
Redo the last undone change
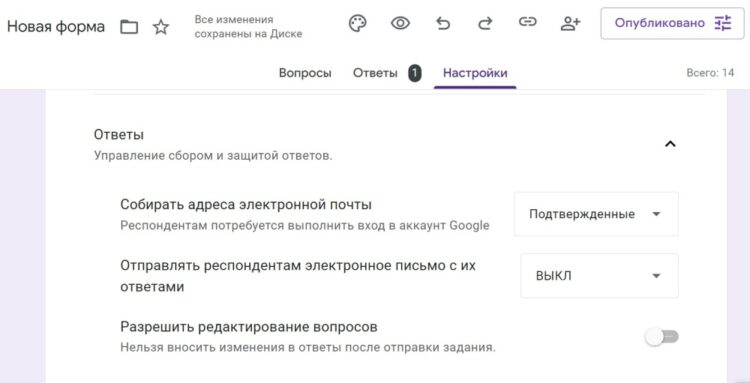tap(485, 23)
